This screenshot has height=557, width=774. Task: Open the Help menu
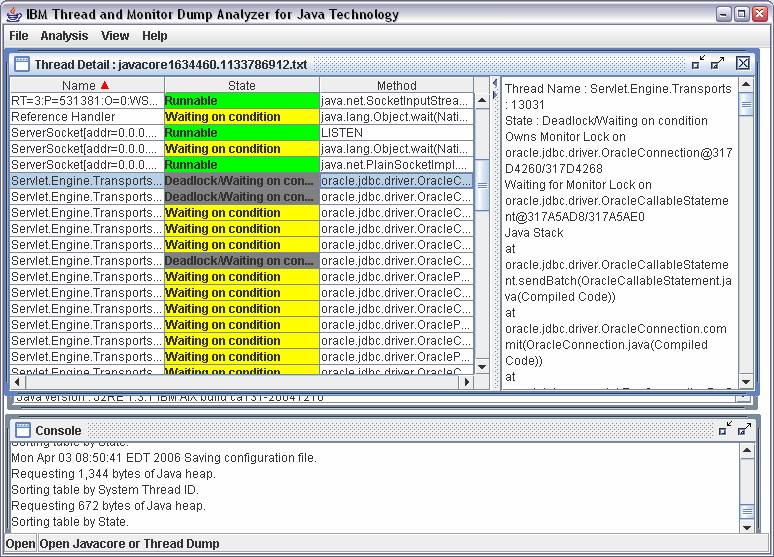(x=155, y=36)
